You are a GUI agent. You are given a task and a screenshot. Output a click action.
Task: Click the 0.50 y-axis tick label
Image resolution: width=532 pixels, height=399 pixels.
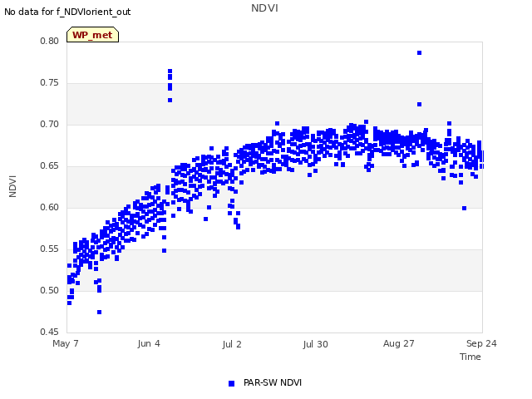coord(50,290)
